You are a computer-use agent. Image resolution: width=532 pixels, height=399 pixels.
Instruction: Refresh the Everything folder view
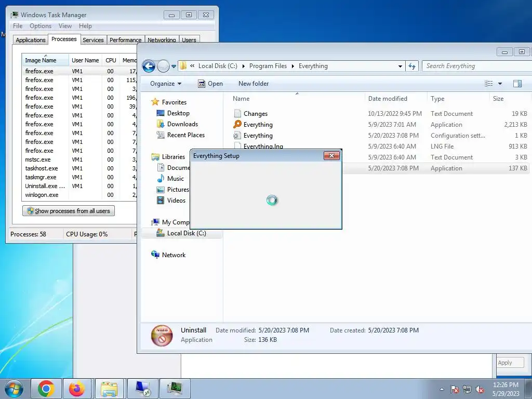point(412,66)
